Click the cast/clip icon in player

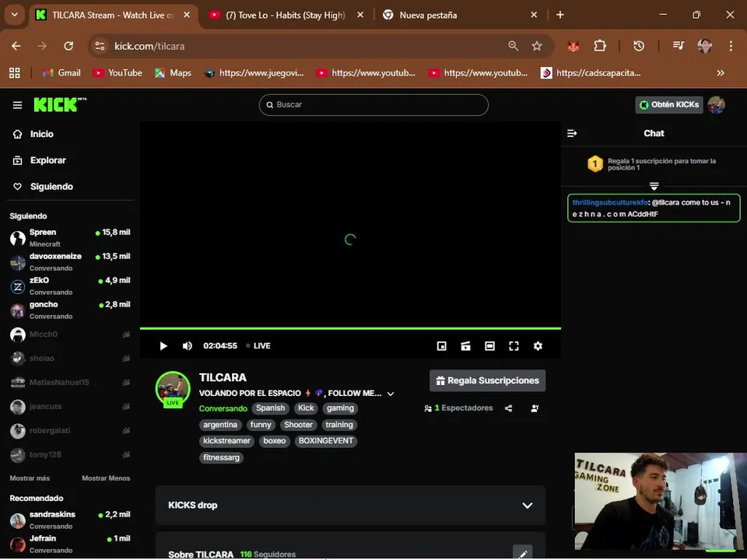click(x=465, y=346)
